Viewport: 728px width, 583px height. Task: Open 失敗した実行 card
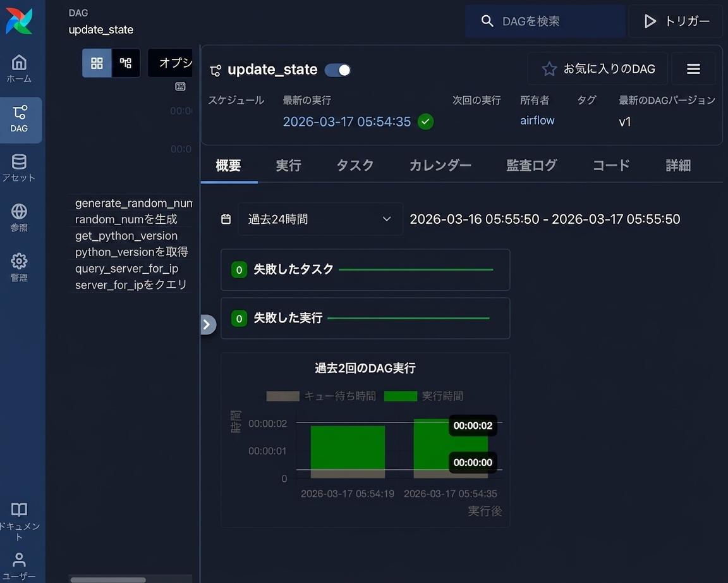(x=365, y=318)
